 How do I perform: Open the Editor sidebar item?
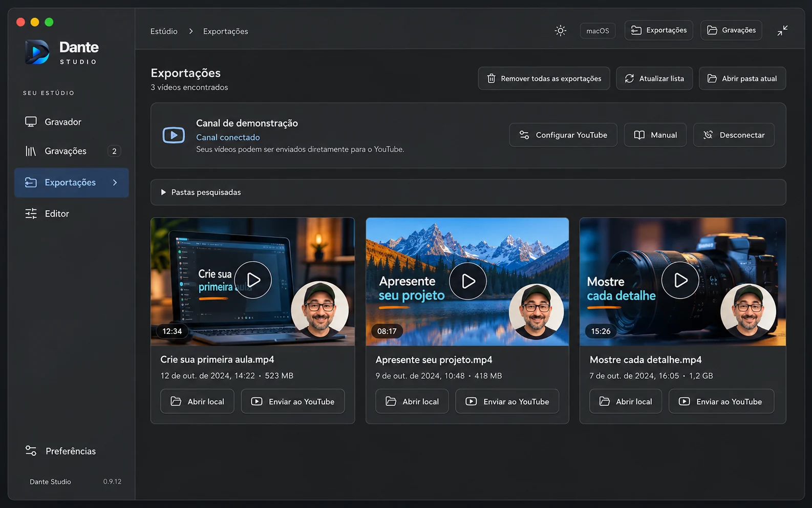(x=72, y=214)
